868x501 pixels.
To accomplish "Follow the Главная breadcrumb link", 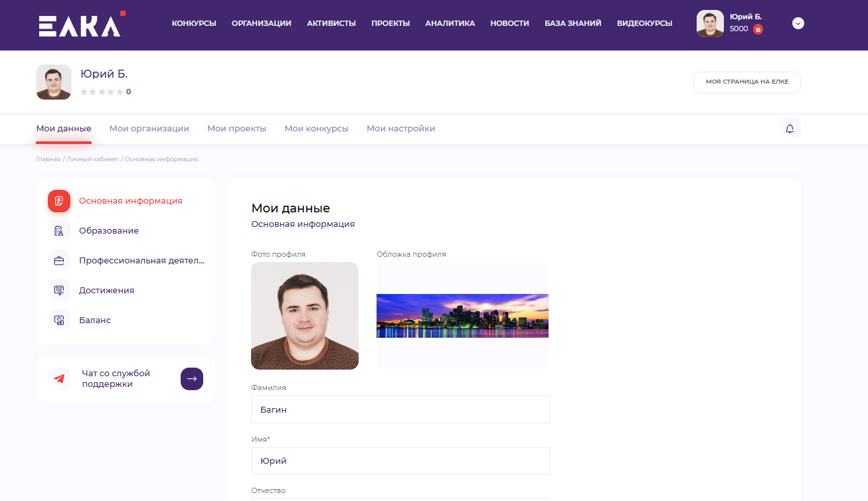I will coord(48,159).
